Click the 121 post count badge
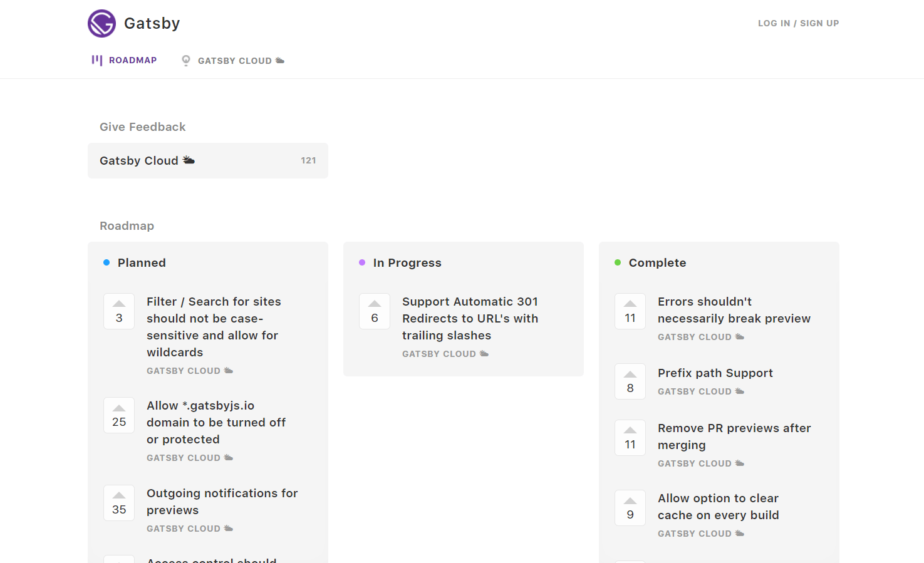This screenshot has width=924, height=563. point(308,160)
